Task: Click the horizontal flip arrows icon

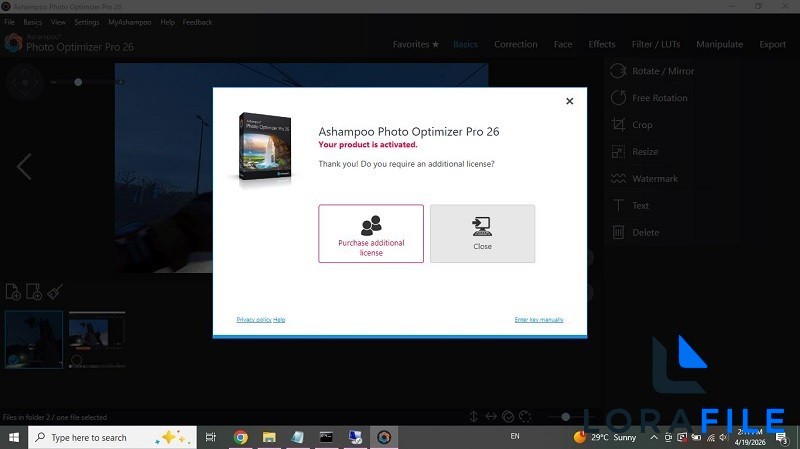Action: click(x=491, y=417)
